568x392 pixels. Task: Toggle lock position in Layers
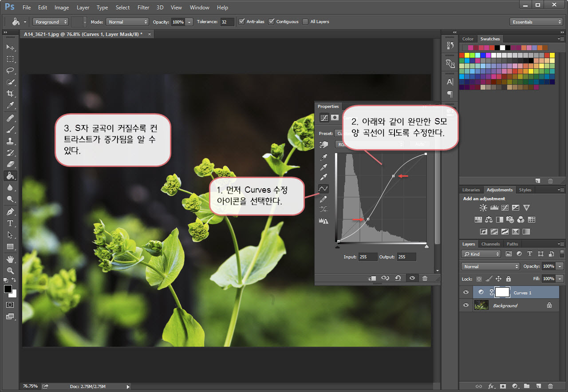pos(498,279)
